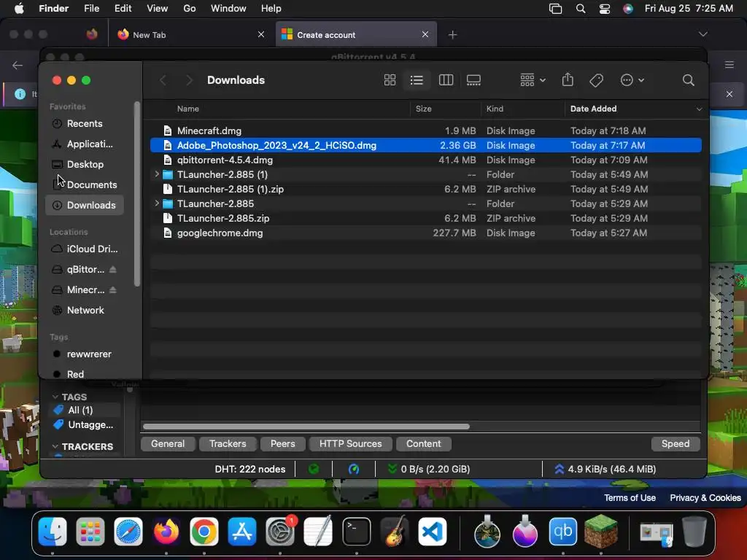Select Untagged filter in qBittorrent
Image resolution: width=747 pixels, height=560 pixels.
click(x=85, y=425)
